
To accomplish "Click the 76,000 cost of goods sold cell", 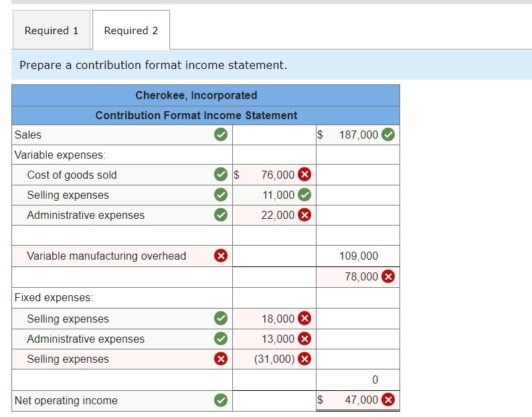I will [x=274, y=175].
